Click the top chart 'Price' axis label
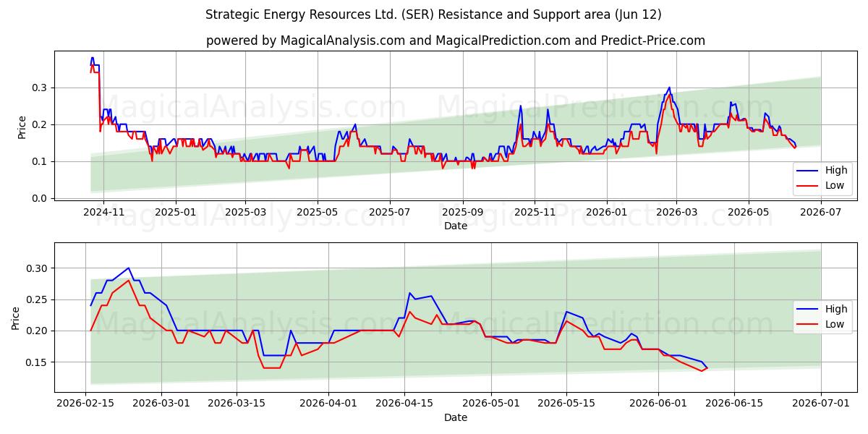 [22, 127]
